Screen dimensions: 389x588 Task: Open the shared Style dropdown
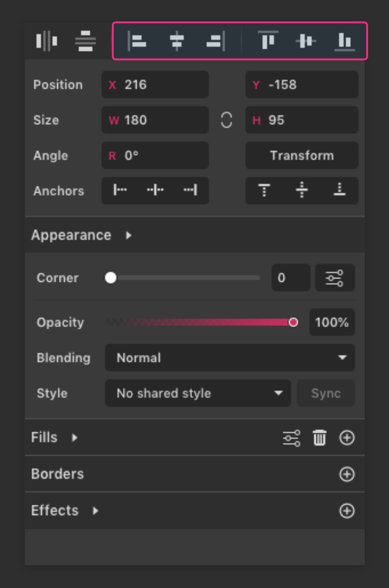(197, 393)
